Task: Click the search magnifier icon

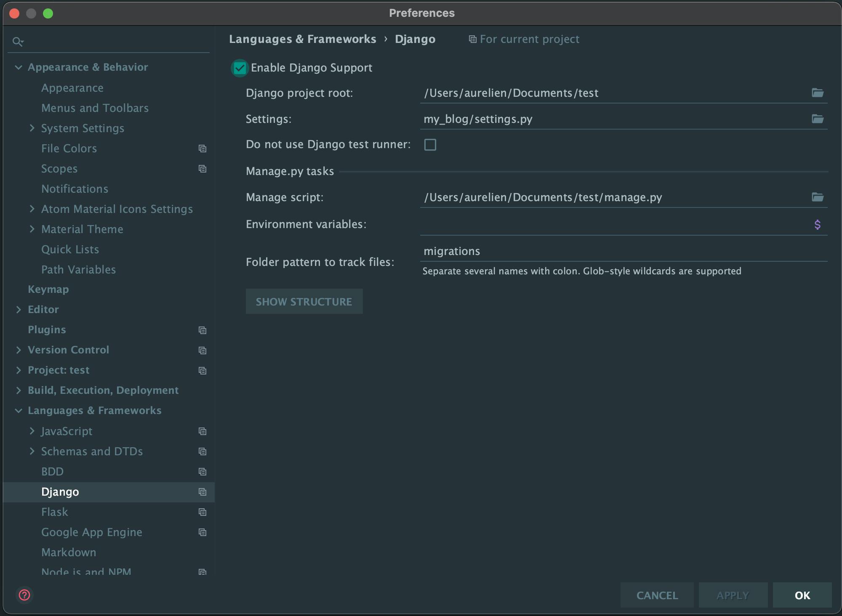Action: 18,42
